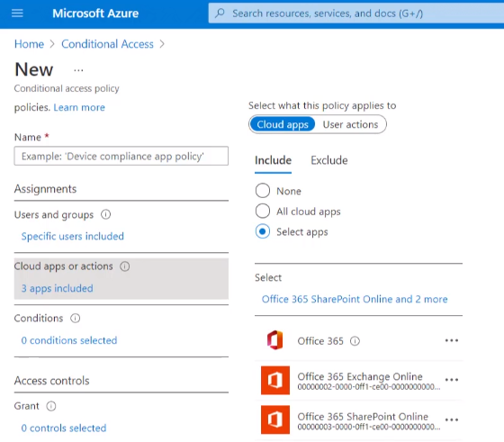Click the Office 365 app logo

pos(275,340)
